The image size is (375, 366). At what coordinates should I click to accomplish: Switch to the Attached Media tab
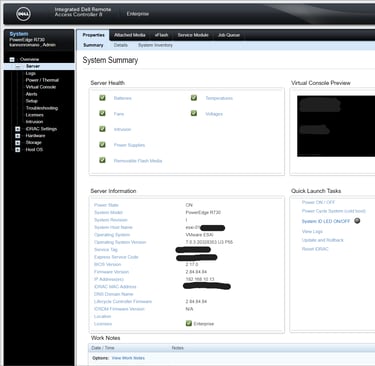tap(130, 35)
